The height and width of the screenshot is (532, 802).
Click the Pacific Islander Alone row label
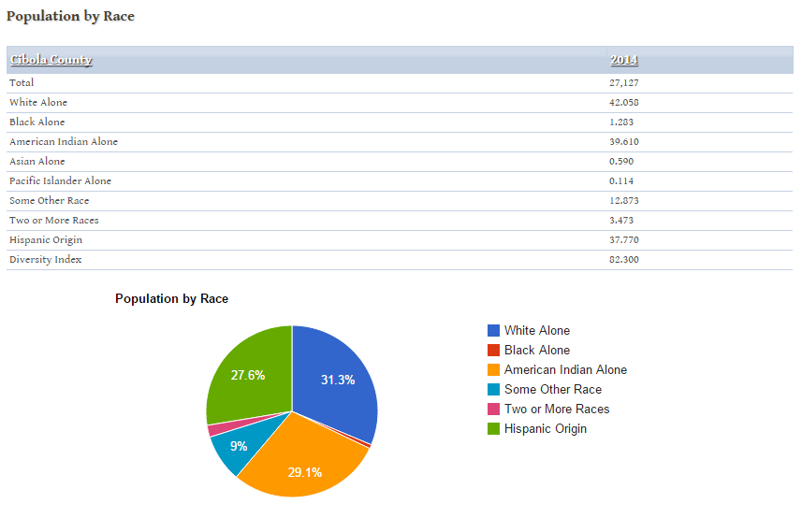pyautogui.click(x=60, y=180)
